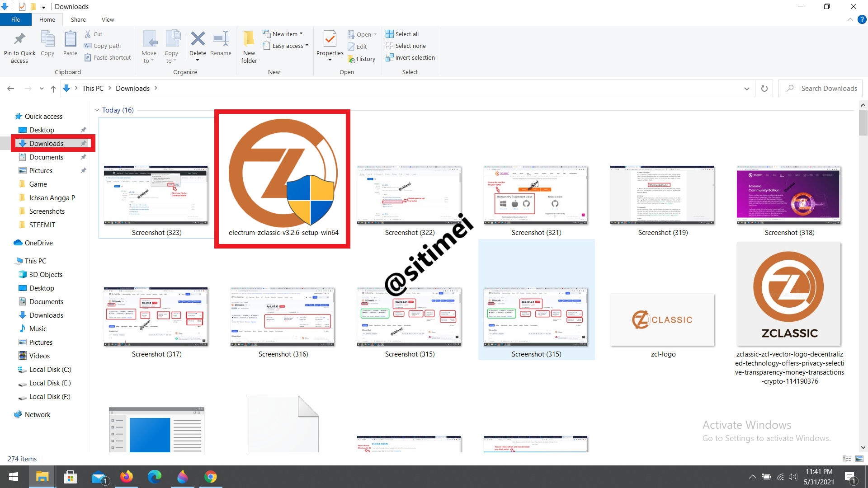Click Downloads in address breadcrumb

[x=132, y=89]
